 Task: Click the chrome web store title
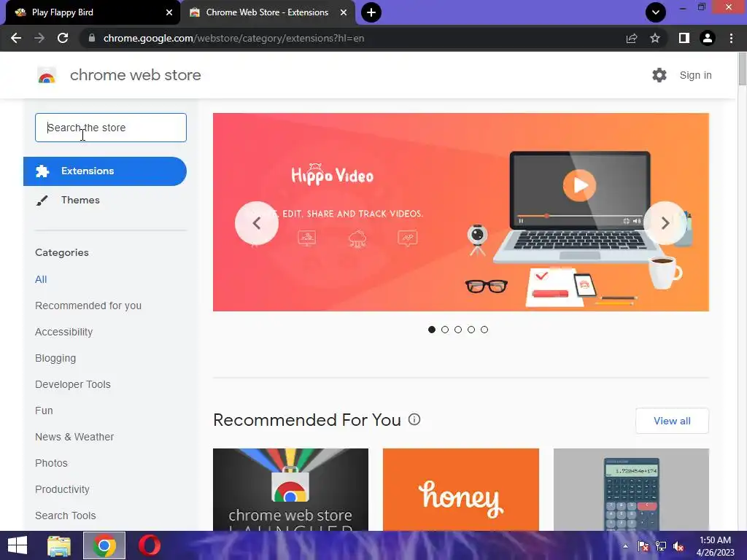[x=135, y=75]
